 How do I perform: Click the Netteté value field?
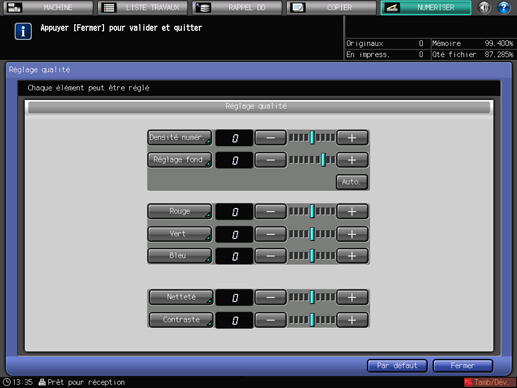[x=234, y=298]
